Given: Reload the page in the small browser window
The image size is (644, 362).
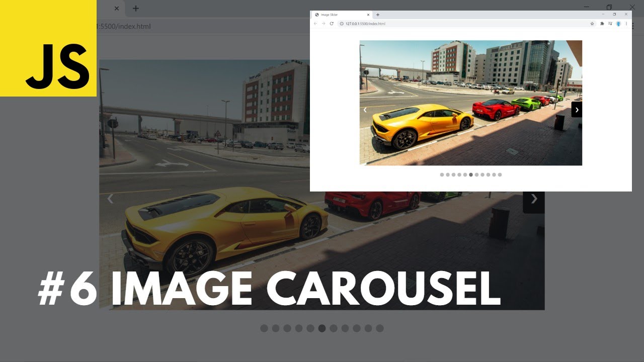Looking at the screenshot, I should (x=332, y=24).
